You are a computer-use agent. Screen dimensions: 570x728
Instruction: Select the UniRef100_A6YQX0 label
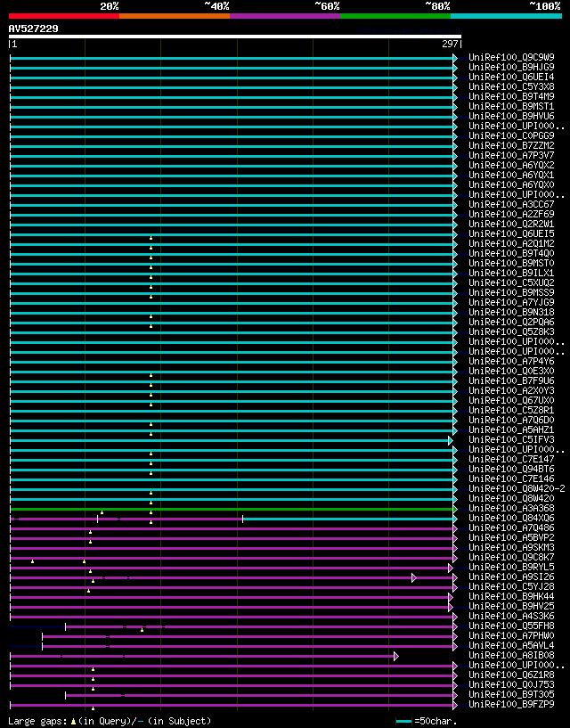tap(511, 184)
